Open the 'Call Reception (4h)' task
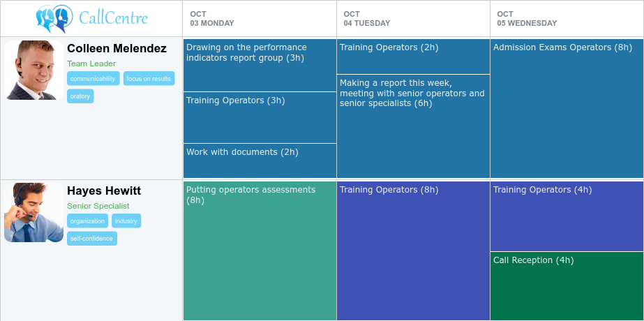644x321 pixels. pos(567,286)
